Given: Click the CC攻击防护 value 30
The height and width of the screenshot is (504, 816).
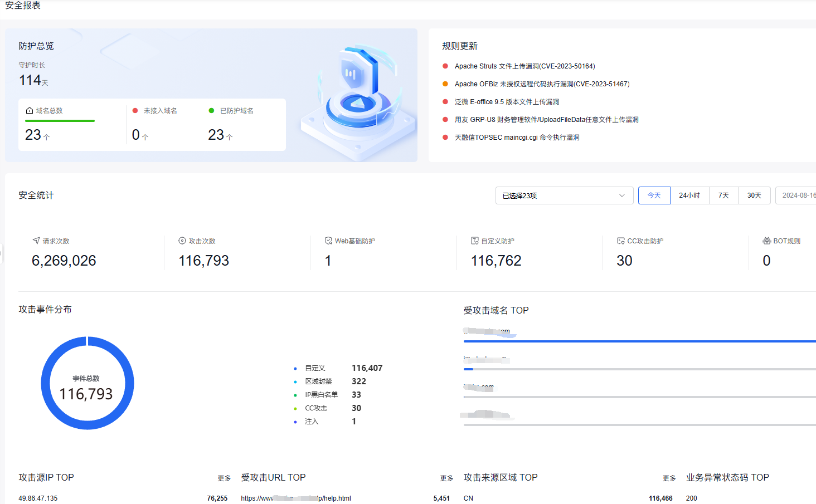Looking at the screenshot, I should click(x=624, y=261).
